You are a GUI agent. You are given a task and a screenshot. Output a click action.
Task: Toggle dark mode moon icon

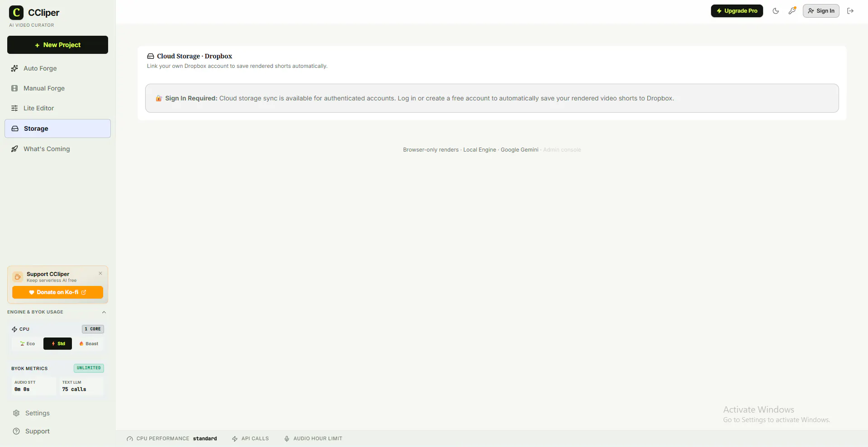coord(776,11)
